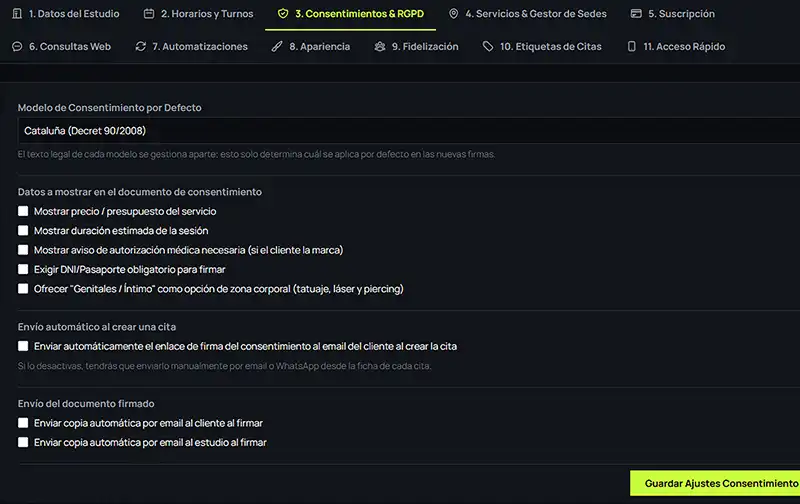Click the Envío automático al crear una cita heading
800x504 pixels.
tap(97, 327)
